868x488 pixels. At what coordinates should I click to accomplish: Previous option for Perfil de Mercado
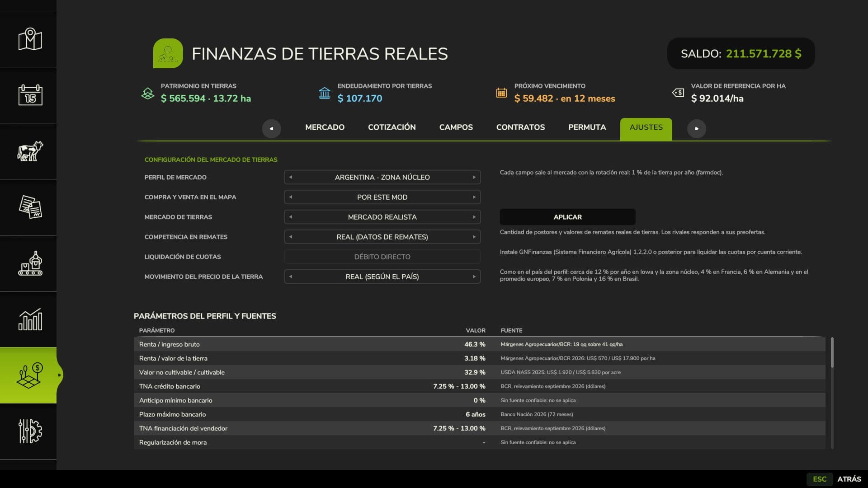pyautogui.click(x=291, y=177)
